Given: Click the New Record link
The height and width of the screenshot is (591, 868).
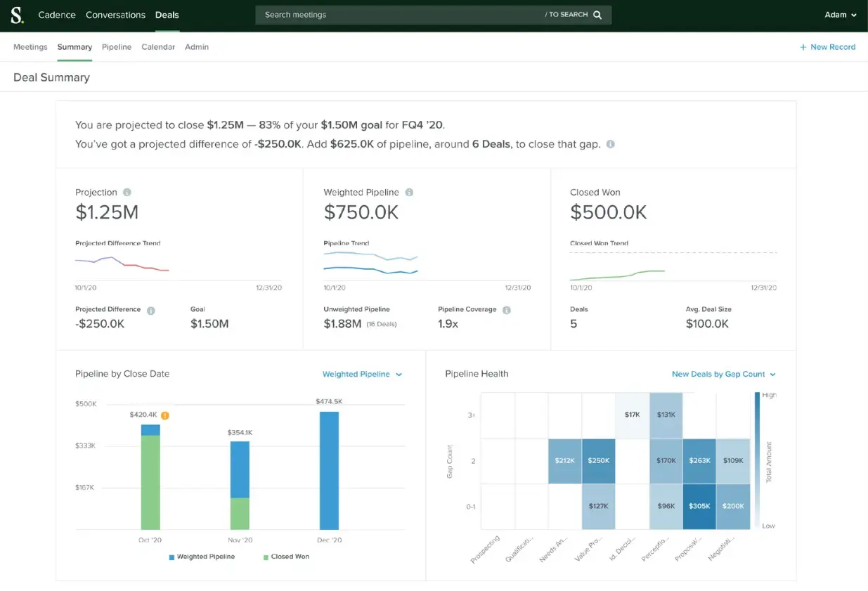Looking at the screenshot, I should 828,46.
